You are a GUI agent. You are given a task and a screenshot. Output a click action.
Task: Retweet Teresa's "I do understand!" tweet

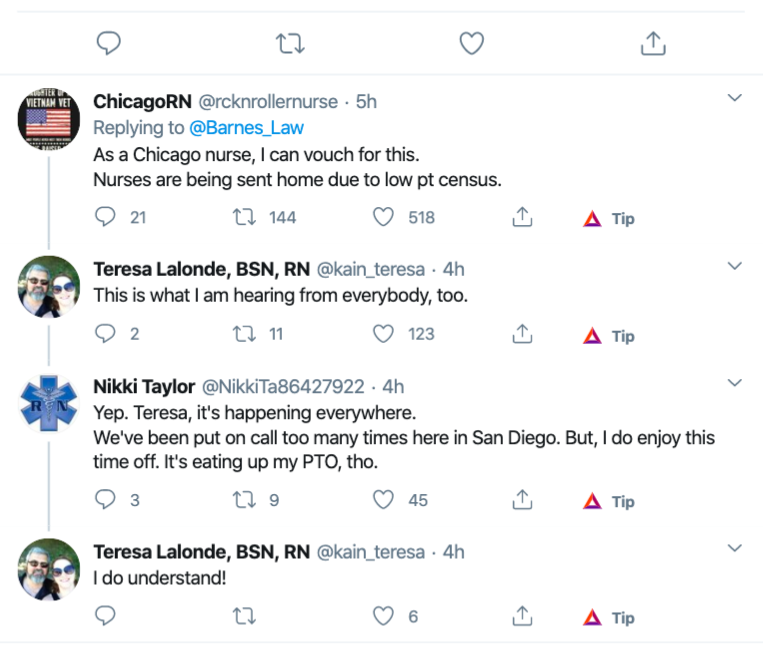(241, 617)
